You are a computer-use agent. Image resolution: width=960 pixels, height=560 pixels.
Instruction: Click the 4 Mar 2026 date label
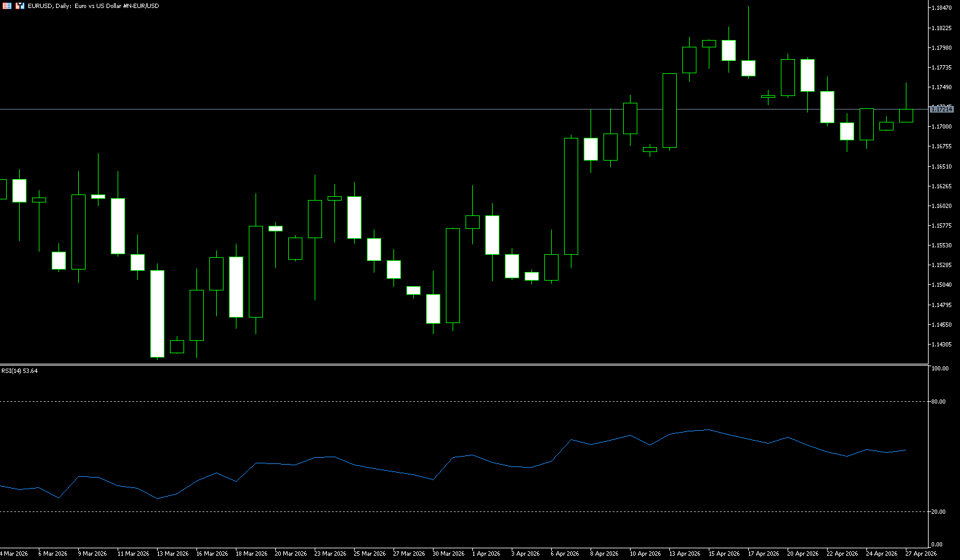click(x=14, y=554)
